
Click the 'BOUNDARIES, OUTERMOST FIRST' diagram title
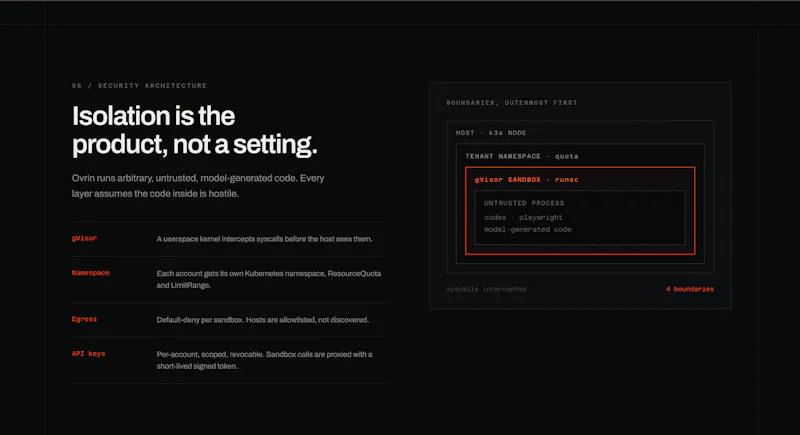pyautogui.click(x=512, y=103)
